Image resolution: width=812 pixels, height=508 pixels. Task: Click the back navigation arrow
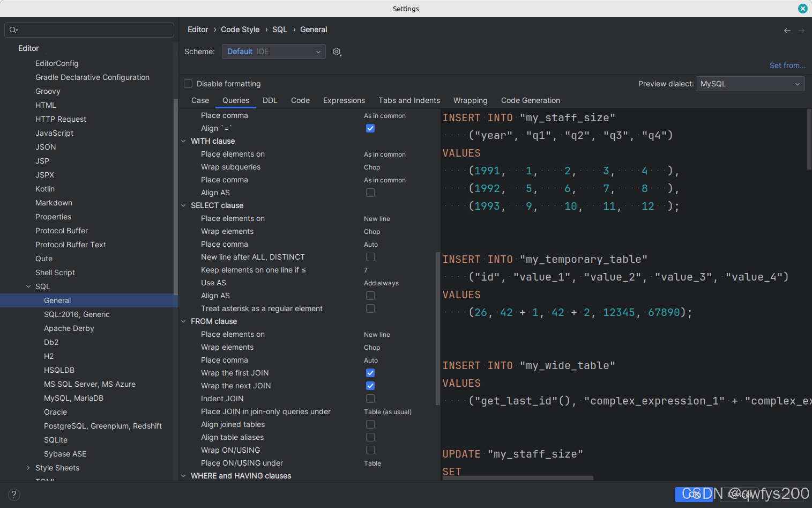787,31
